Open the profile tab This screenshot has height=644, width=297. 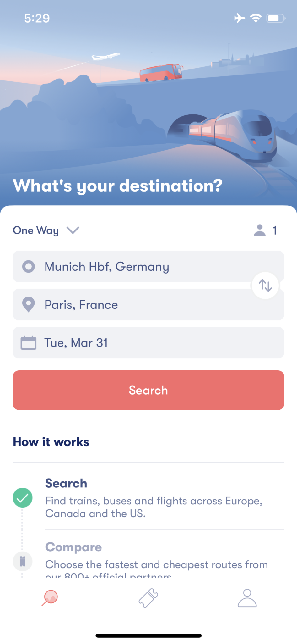(247, 598)
